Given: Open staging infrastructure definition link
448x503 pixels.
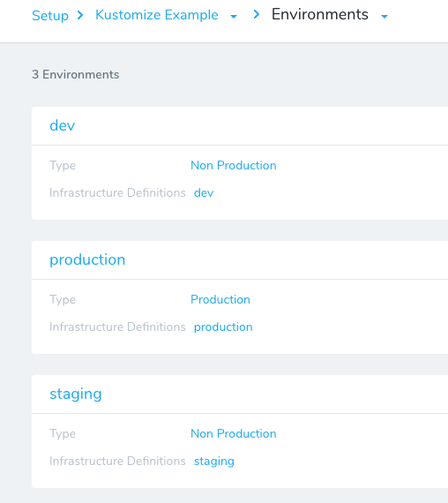Looking at the screenshot, I should [214, 462].
